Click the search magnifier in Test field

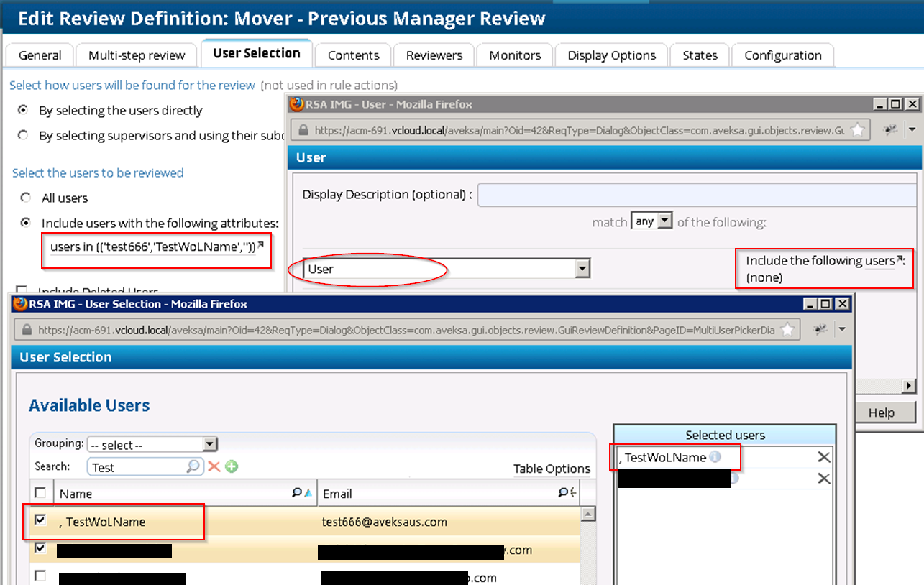pyautogui.click(x=193, y=467)
